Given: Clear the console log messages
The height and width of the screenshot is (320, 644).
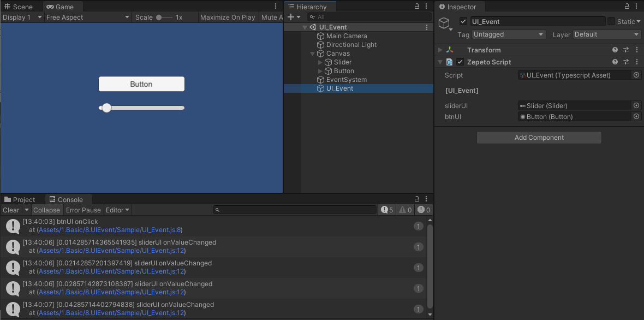Looking at the screenshot, I should point(10,210).
